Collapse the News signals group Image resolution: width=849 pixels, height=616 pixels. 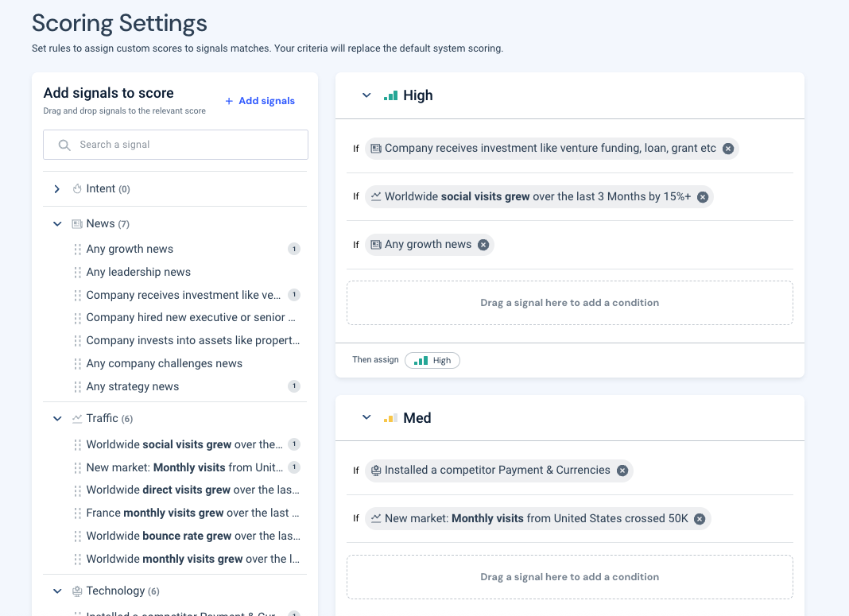pyautogui.click(x=57, y=224)
